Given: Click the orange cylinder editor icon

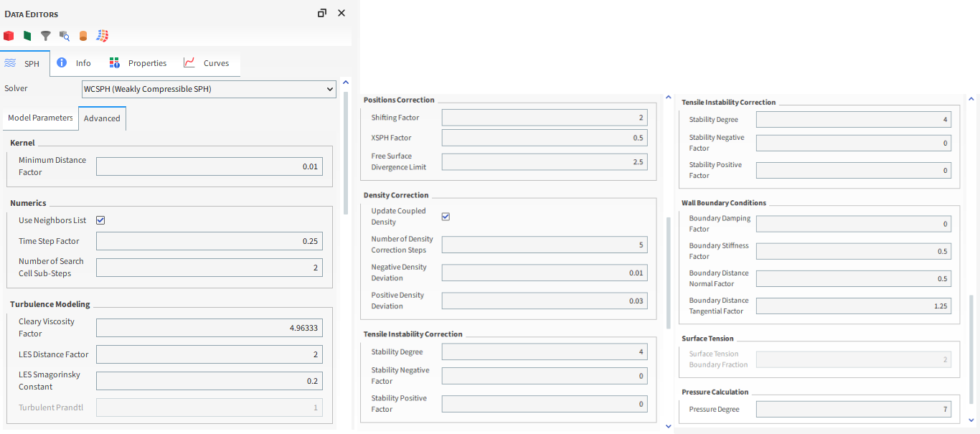Looking at the screenshot, I should pos(83,35).
